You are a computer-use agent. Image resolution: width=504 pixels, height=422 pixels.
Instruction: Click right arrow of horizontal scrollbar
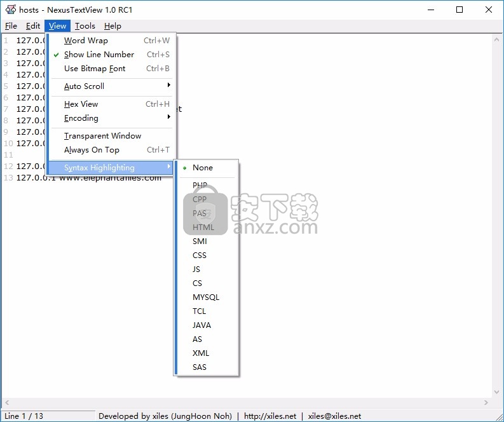pos(486,402)
